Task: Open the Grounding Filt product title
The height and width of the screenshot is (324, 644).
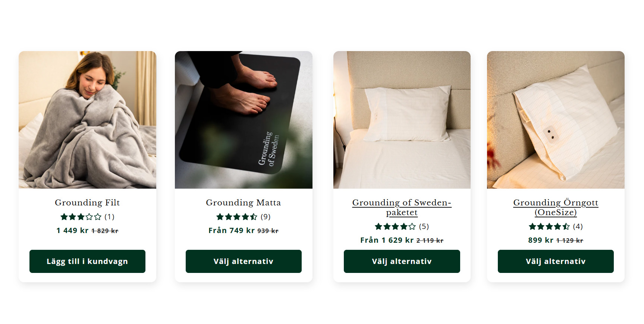Action: coord(87,202)
